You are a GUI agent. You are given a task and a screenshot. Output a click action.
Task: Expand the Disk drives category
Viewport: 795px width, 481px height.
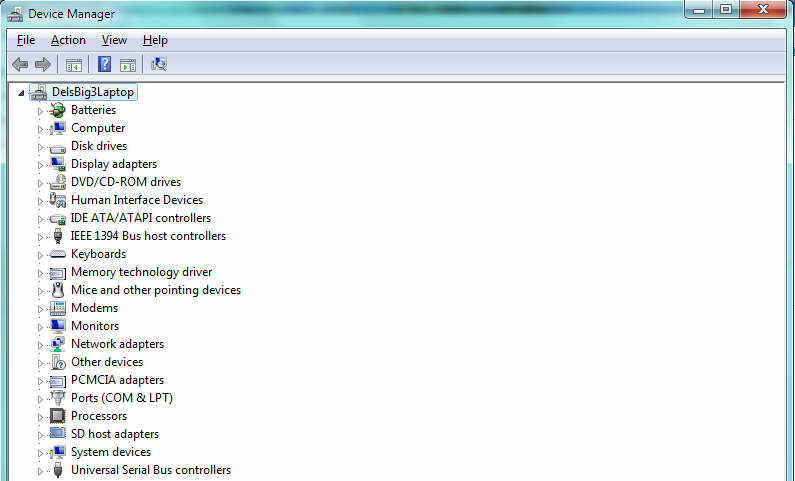(40, 146)
